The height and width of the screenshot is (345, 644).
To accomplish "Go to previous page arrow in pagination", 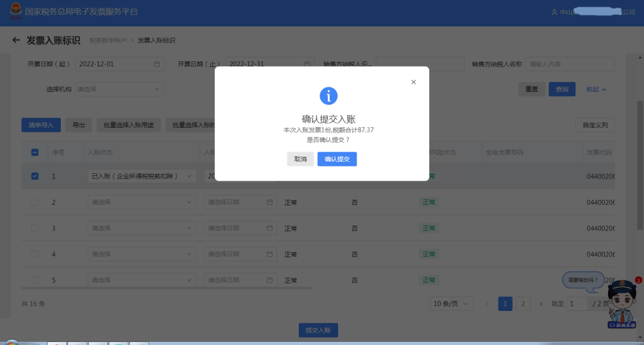I will tap(487, 304).
